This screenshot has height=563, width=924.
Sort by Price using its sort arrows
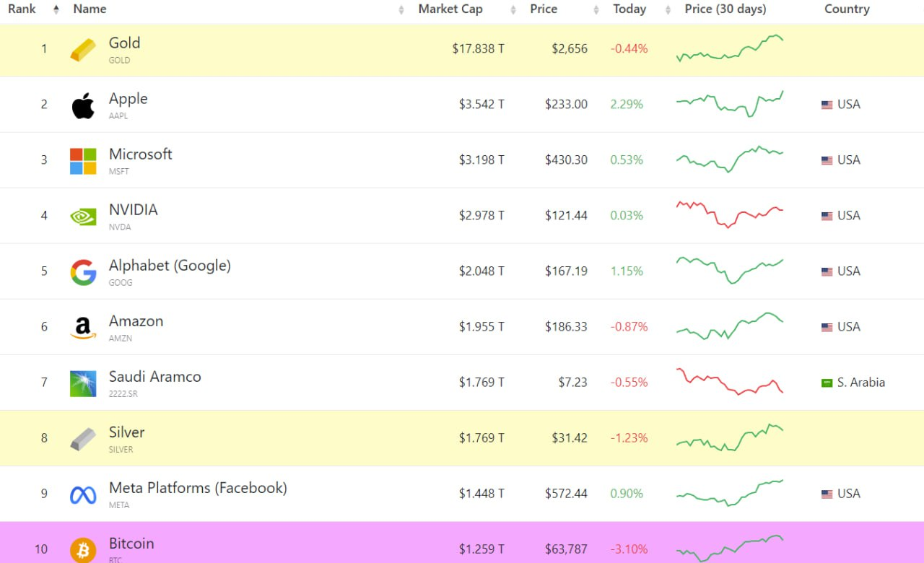coord(596,9)
